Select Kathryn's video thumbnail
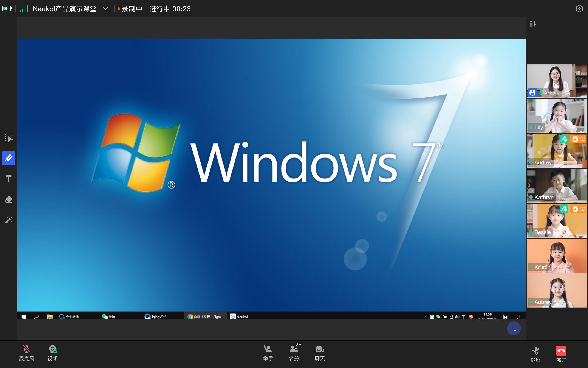This screenshot has width=588, height=368. [x=557, y=186]
